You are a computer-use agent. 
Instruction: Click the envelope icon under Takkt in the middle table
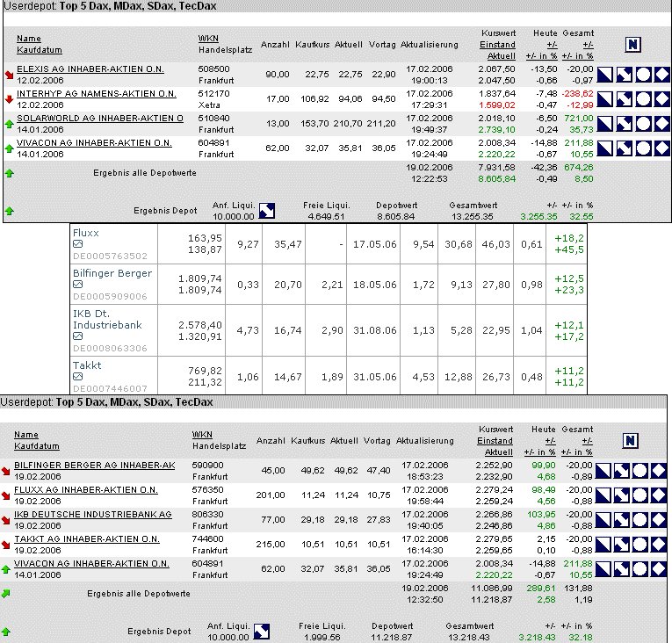[x=77, y=376]
